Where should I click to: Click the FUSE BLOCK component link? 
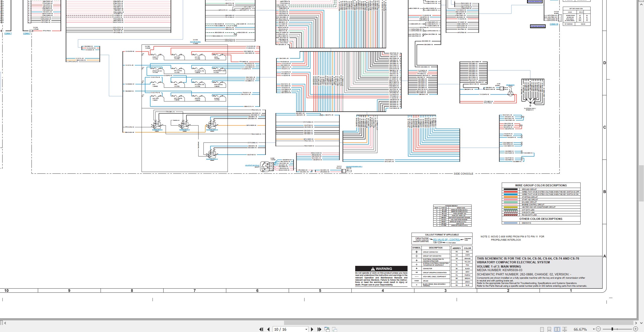point(195,42)
